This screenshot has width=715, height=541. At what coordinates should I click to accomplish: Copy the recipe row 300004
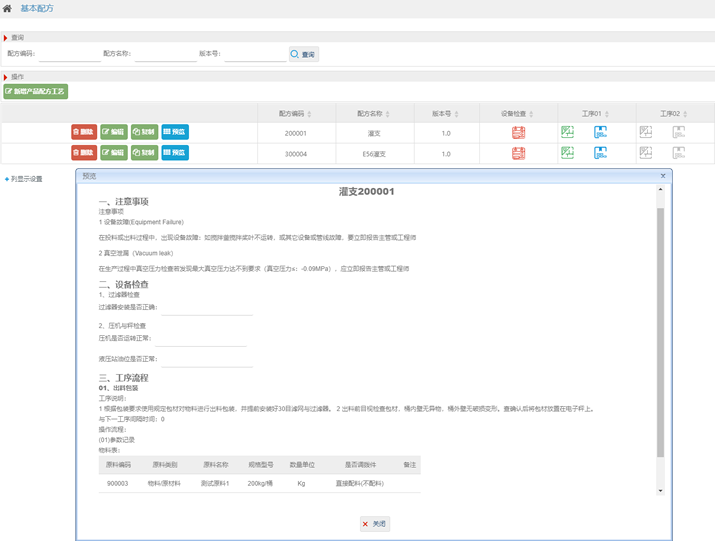pyautogui.click(x=144, y=153)
